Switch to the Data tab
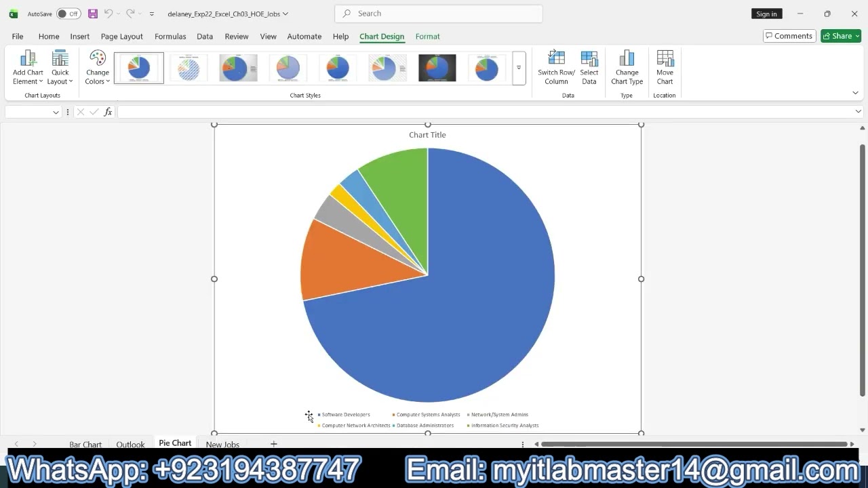 pos(205,37)
